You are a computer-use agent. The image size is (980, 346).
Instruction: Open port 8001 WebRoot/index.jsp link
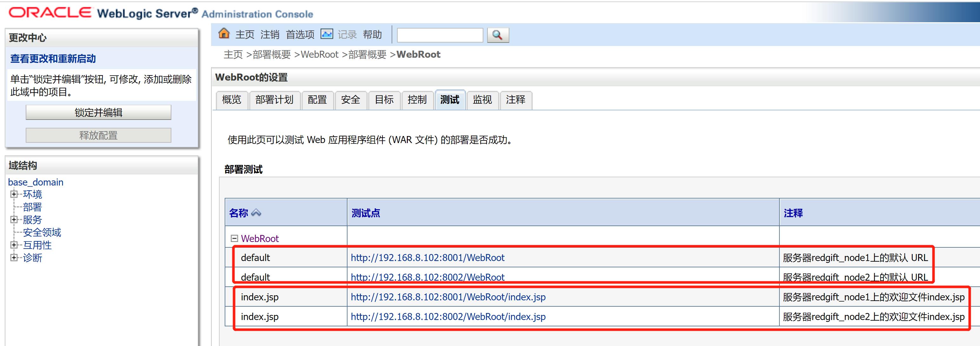(x=448, y=297)
